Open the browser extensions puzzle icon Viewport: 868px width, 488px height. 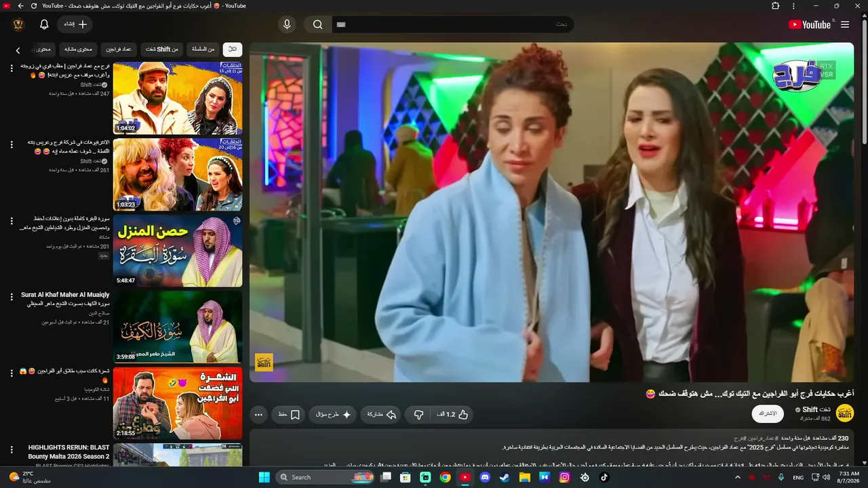tap(776, 5)
